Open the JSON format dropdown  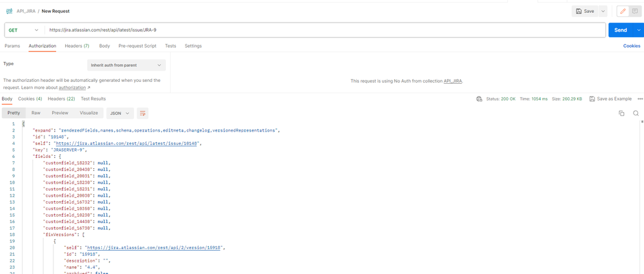pos(120,113)
